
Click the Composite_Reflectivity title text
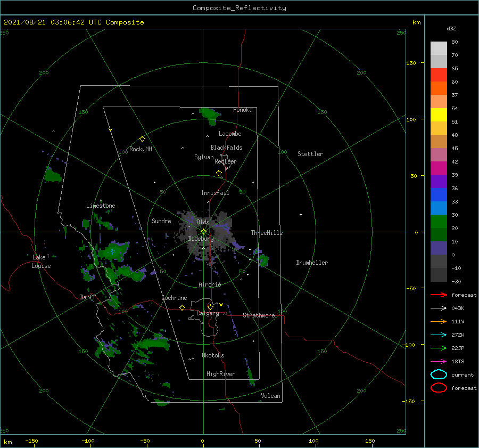pos(239,8)
